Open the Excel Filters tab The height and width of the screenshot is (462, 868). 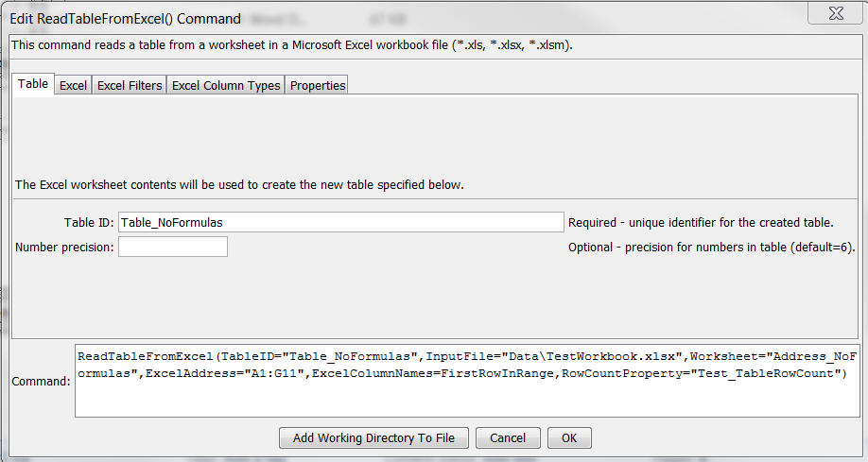pyautogui.click(x=130, y=85)
